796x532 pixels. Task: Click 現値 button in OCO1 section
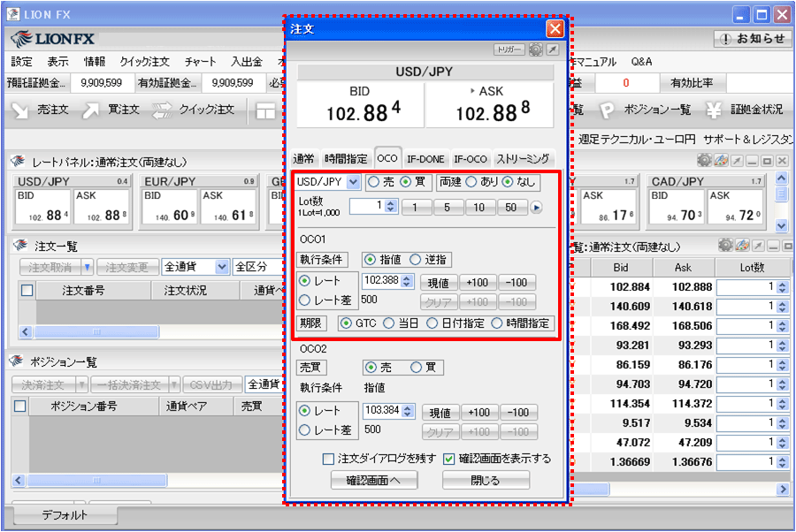coord(439,283)
